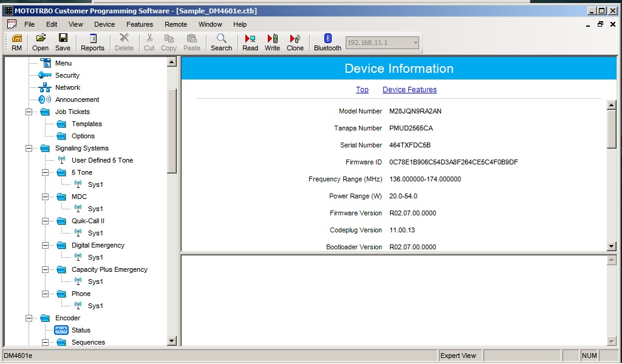This screenshot has width=622, height=364.
Task: Click the Model Number value M28JQN9RA2AN
Action: tap(415, 111)
